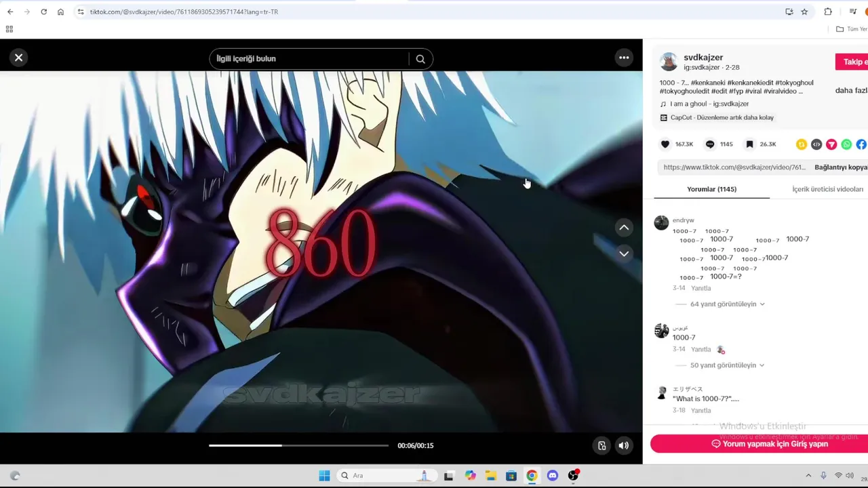This screenshot has height=488, width=868.
Task: Like the video with the heart icon
Action: click(x=665, y=144)
